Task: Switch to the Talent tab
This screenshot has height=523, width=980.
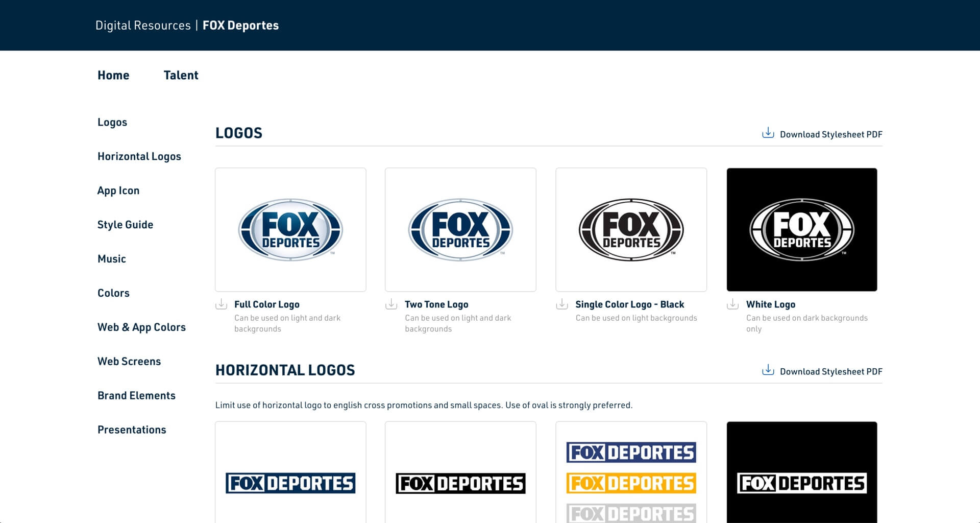Action: pyautogui.click(x=181, y=75)
